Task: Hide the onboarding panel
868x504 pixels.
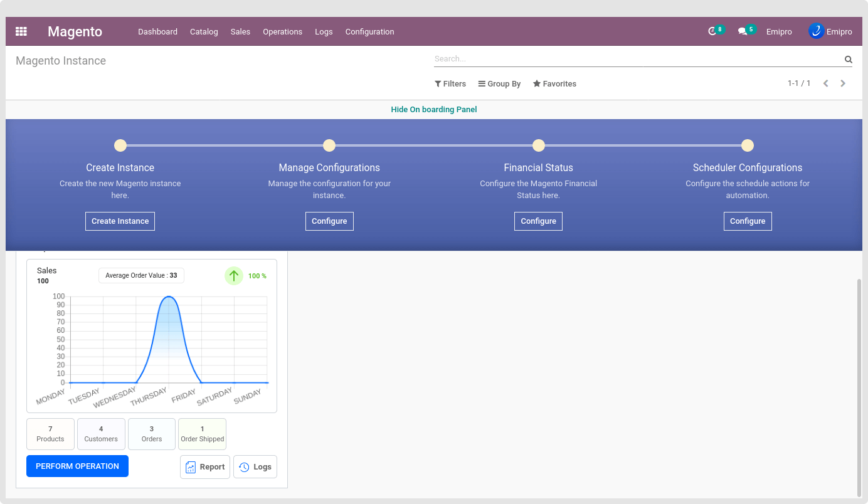Action: (433, 110)
